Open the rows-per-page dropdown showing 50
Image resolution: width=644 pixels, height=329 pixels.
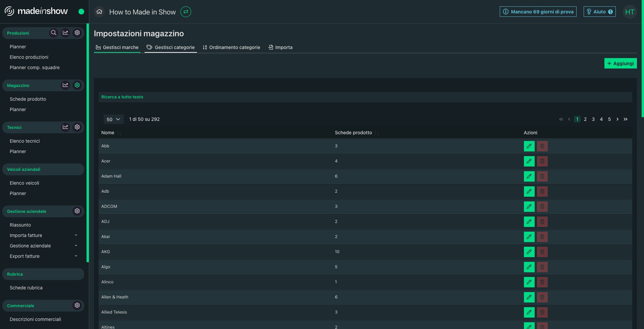[x=113, y=119]
